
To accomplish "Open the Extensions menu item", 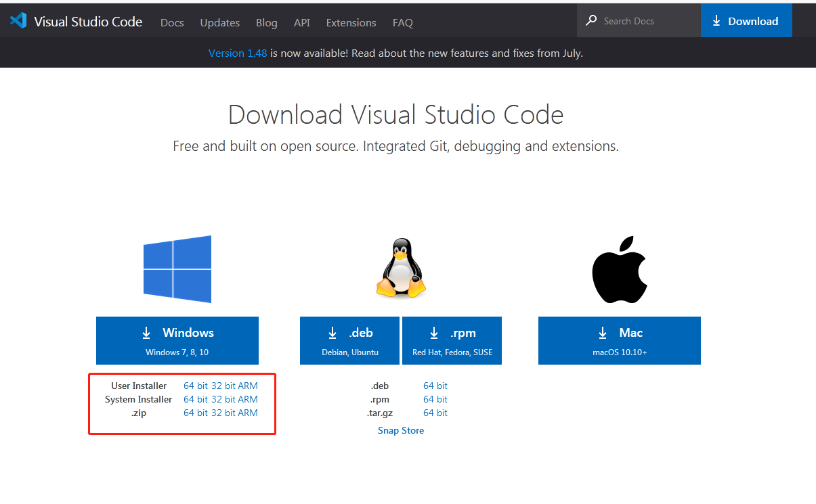I will tap(351, 22).
